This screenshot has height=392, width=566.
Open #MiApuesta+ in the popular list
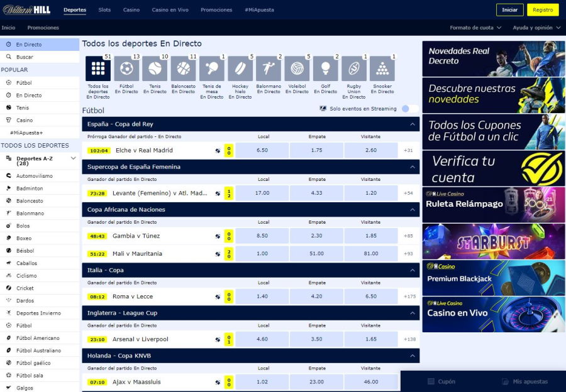(x=40, y=133)
